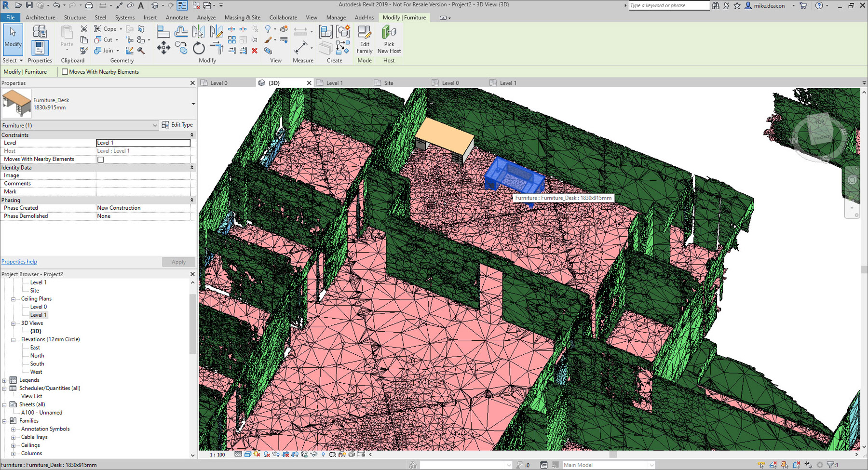Toggle Select Underlay Elements in status bar
868x470 pixels.
[773, 465]
